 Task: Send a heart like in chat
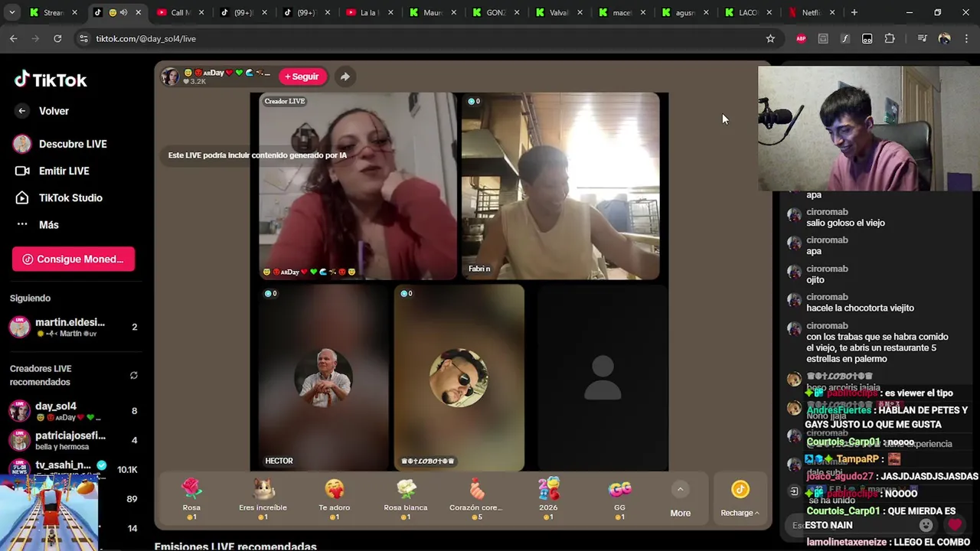[954, 525]
